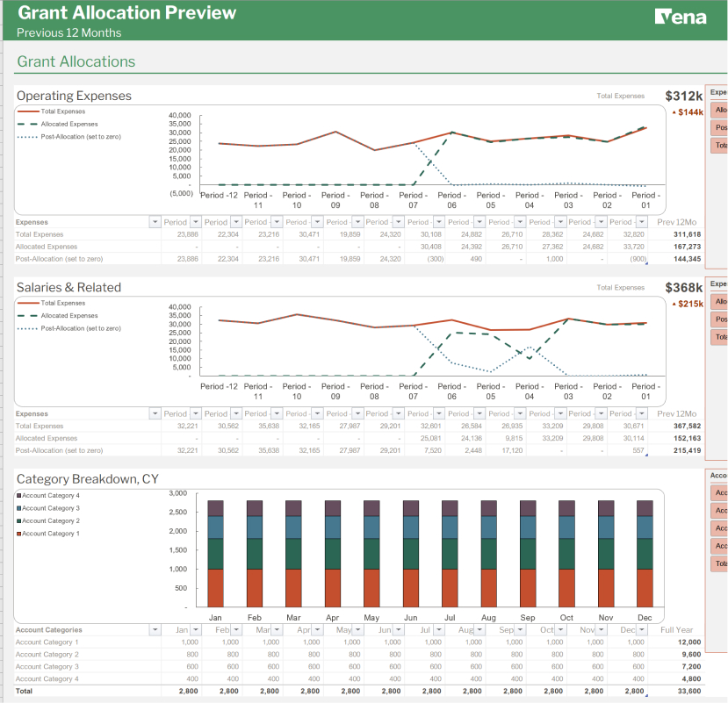The width and height of the screenshot is (728, 703).
Task: Click the Prev 12Mo value 311,618
Action: click(x=687, y=234)
